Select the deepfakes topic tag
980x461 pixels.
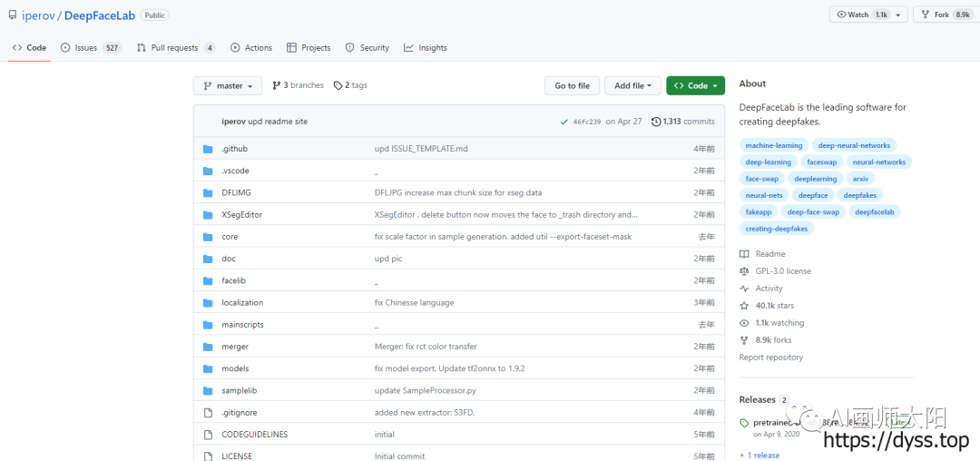[x=859, y=195]
